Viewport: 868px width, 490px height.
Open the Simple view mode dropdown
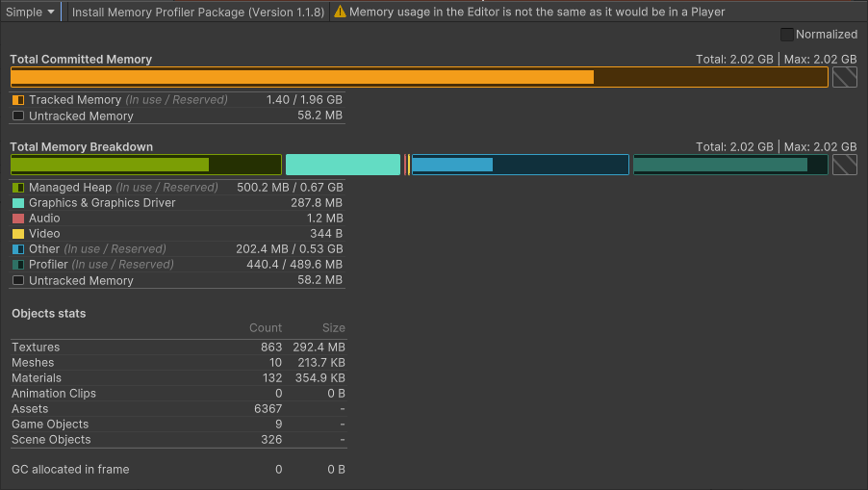click(32, 12)
